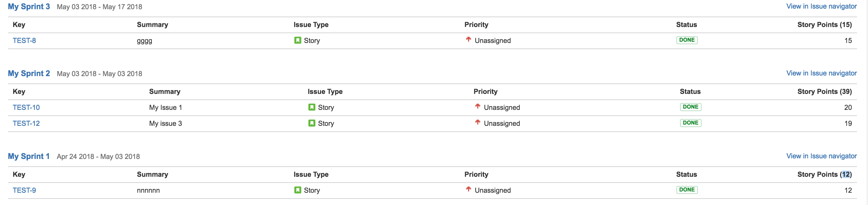The width and height of the screenshot is (868, 205).
Task: Click the red priority arrow for TEST-9
Action: coord(469,189)
